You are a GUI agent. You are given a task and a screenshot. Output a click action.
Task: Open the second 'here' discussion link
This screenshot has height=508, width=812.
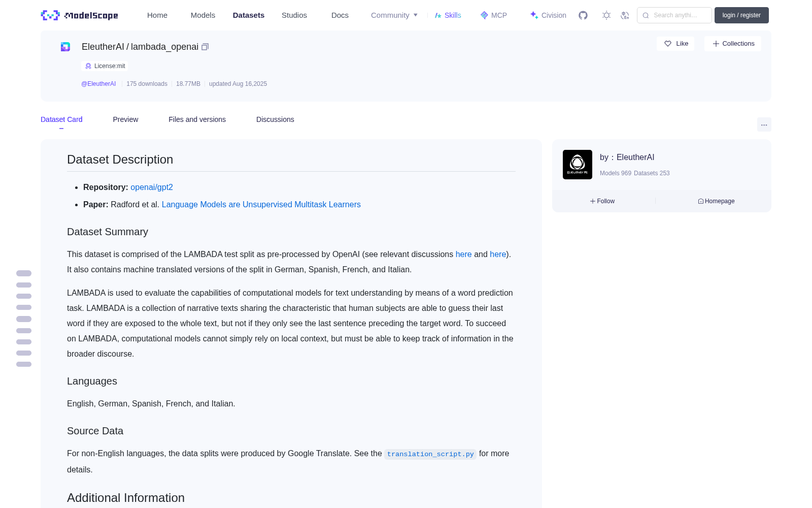[498, 255]
